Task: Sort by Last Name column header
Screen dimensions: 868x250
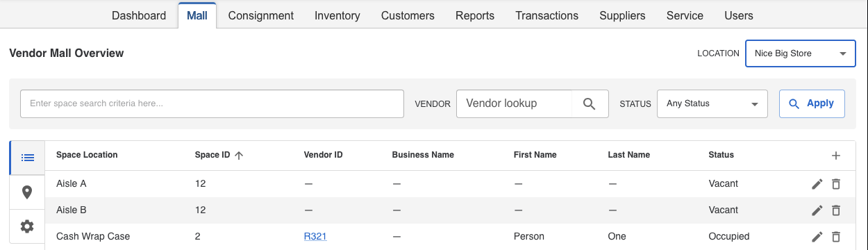Action: click(628, 155)
